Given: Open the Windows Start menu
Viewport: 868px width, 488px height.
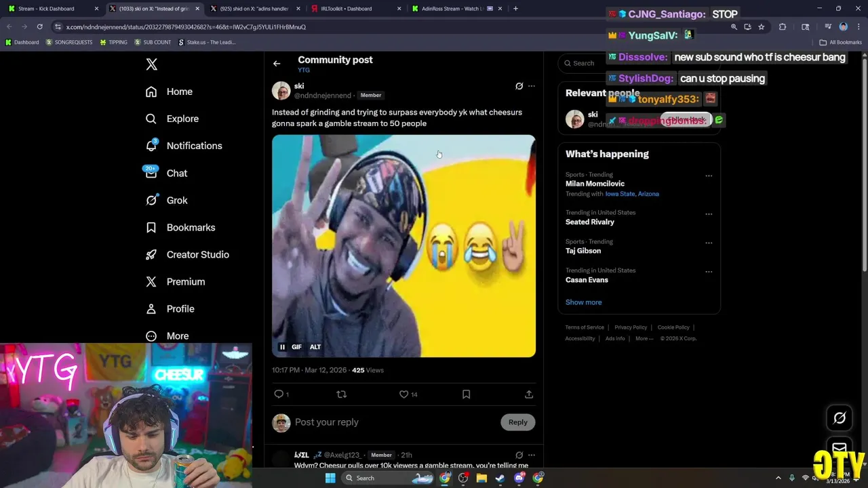Looking at the screenshot, I should [x=330, y=478].
